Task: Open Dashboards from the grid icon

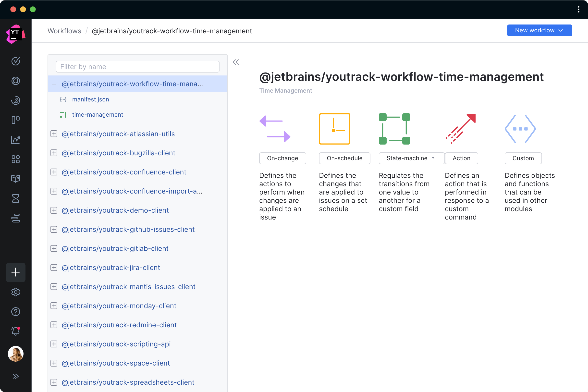Action: (x=15, y=159)
